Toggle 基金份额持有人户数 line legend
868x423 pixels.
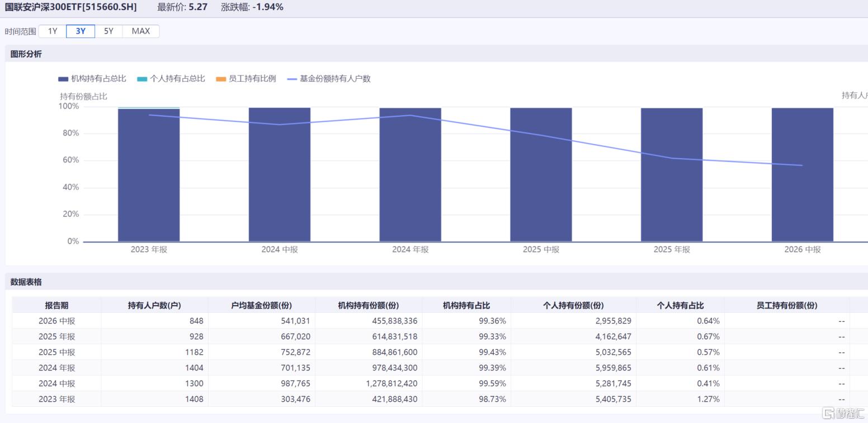[x=329, y=79]
